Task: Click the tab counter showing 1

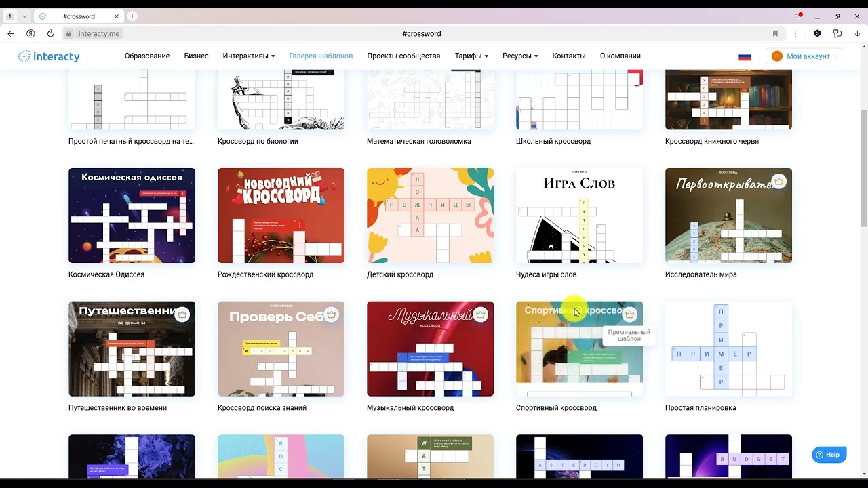Action: (10, 16)
